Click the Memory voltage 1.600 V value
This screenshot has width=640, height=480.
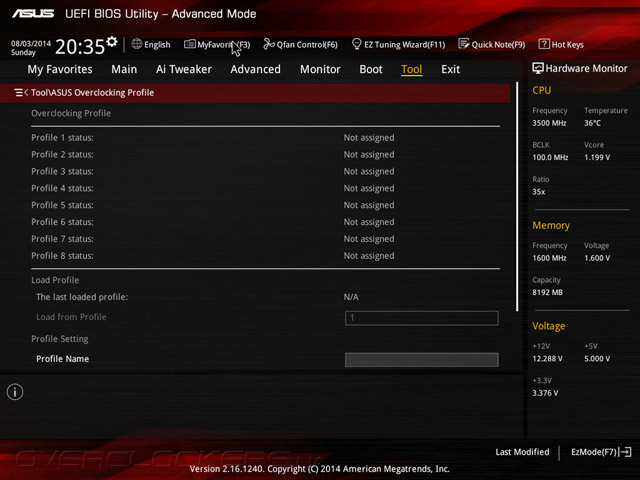[x=597, y=258]
